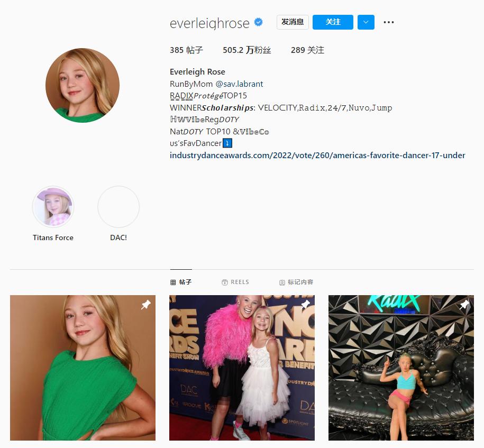This screenshot has height=448, width=484.
Task: Switch to the 标记内容 tab
Action: pos(296,282)
